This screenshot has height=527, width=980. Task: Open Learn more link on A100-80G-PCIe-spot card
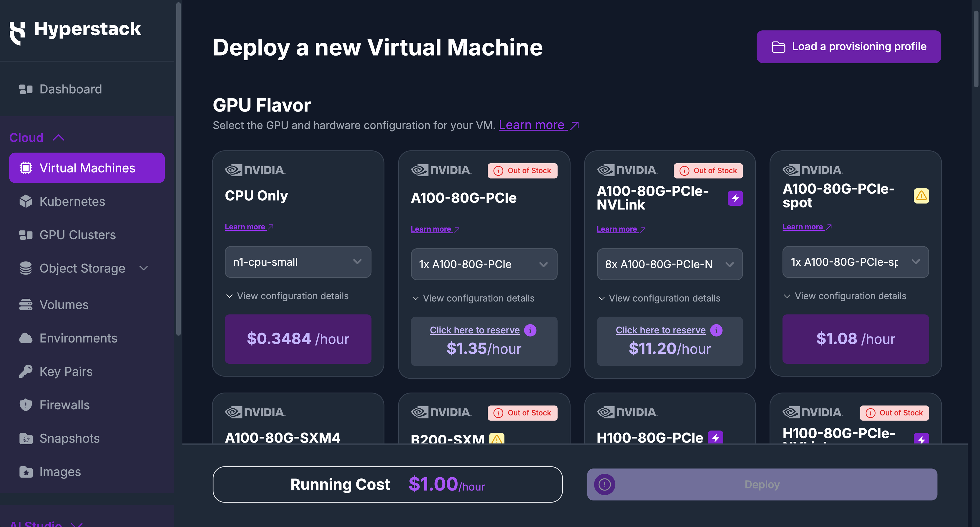point(807,227)
